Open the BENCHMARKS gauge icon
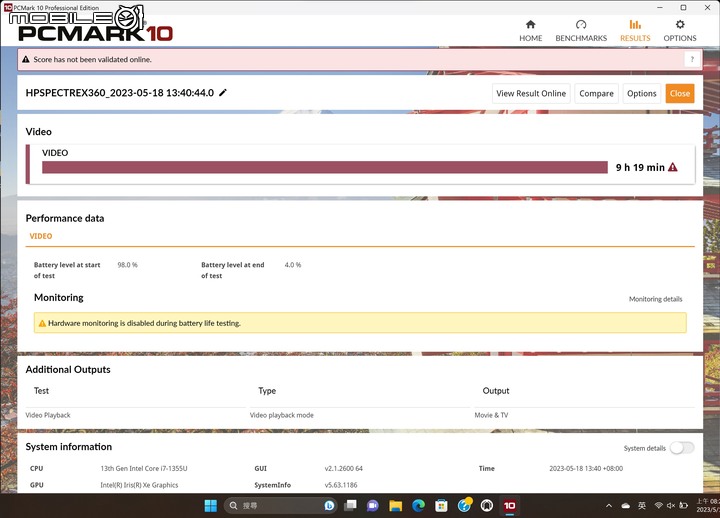Viewport: 720px width, 518px height. pos(581,24)
